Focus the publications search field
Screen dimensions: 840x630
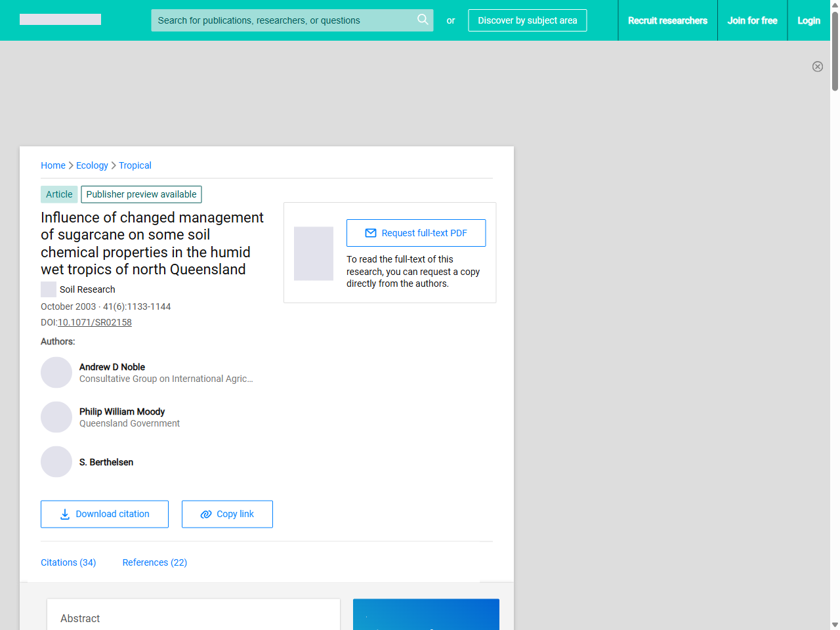[282, 20]
